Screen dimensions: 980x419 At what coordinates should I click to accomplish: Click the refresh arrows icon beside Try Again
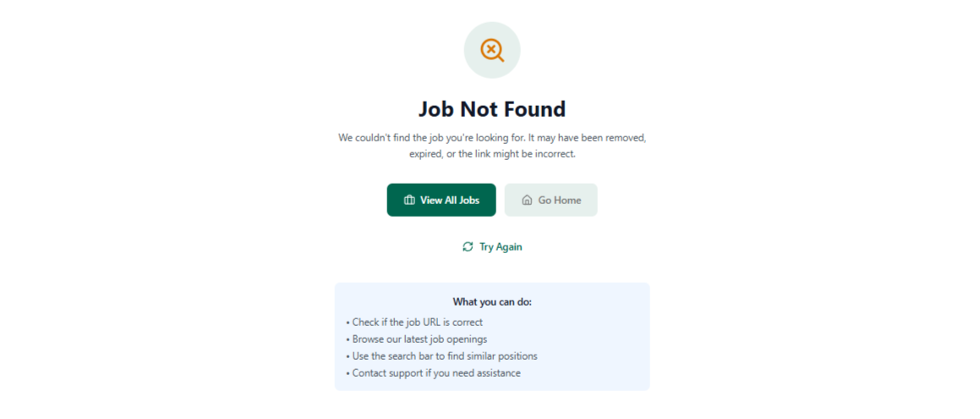(468, 247)
